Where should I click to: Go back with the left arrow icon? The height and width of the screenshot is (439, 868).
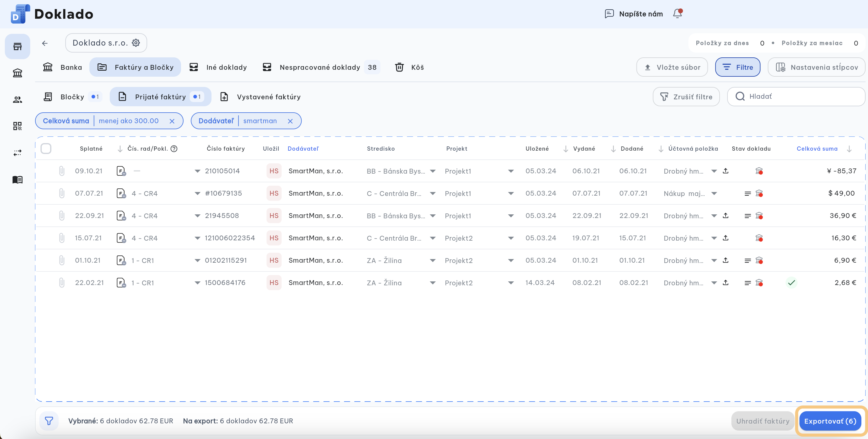(45, 43)
